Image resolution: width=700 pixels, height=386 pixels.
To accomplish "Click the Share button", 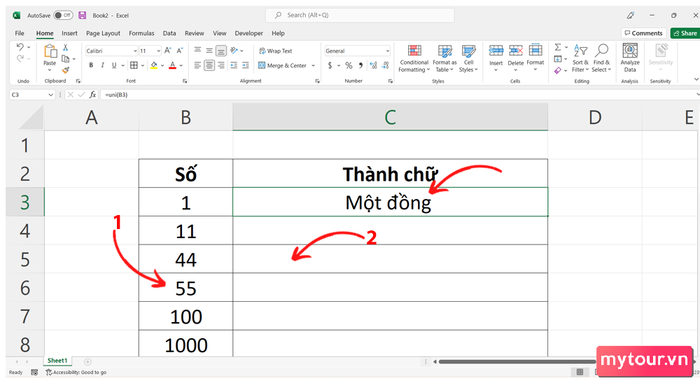I will click(685, 33).
